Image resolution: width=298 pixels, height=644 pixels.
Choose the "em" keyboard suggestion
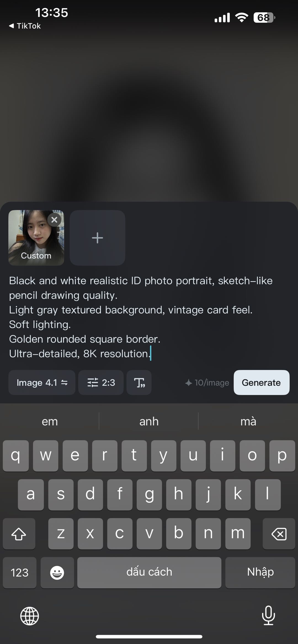[50, 421]
